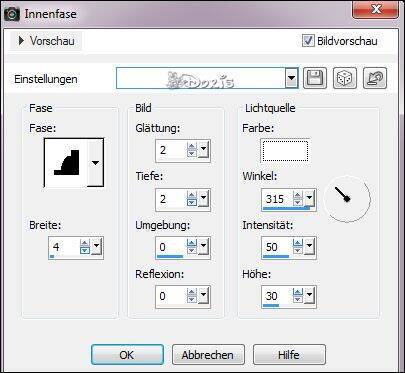This screenshot has width=405, height=373.
Task: Expand the Vorschau preview section
Action: (46, 41)
